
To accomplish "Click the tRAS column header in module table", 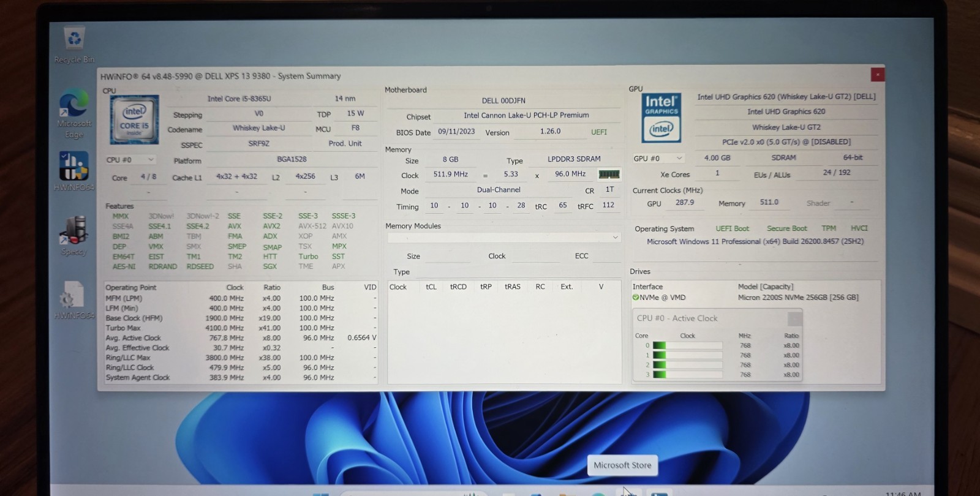I will (x=513, y=287).
